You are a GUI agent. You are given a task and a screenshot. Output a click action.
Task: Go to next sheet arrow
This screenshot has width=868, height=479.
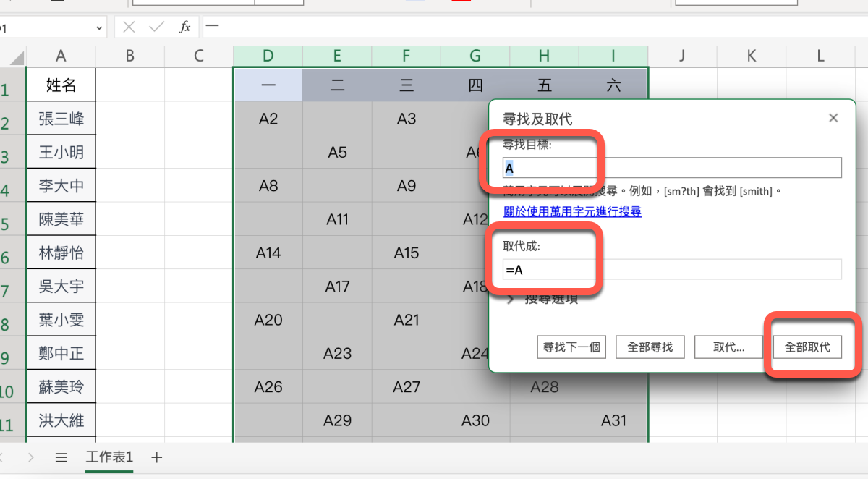pos(30,457)
